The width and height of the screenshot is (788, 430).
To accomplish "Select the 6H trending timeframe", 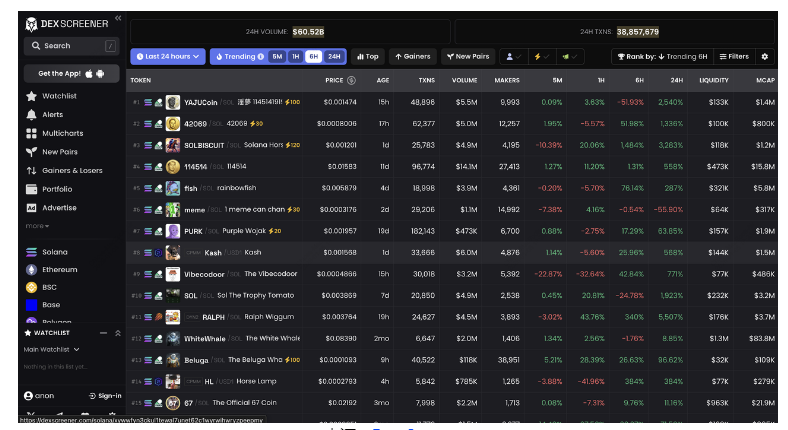I will (x=314, y=57).
